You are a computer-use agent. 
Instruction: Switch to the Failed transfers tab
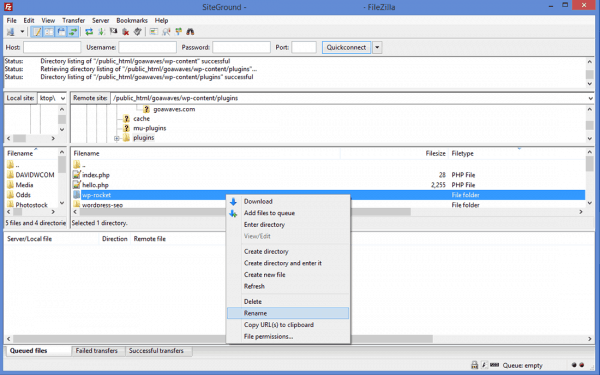97,351
